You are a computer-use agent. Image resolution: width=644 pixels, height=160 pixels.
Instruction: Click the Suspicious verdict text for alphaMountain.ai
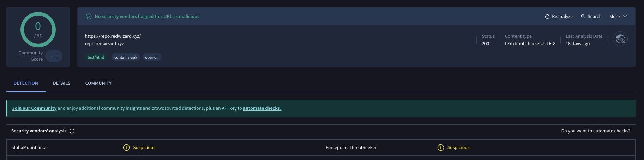144,148
